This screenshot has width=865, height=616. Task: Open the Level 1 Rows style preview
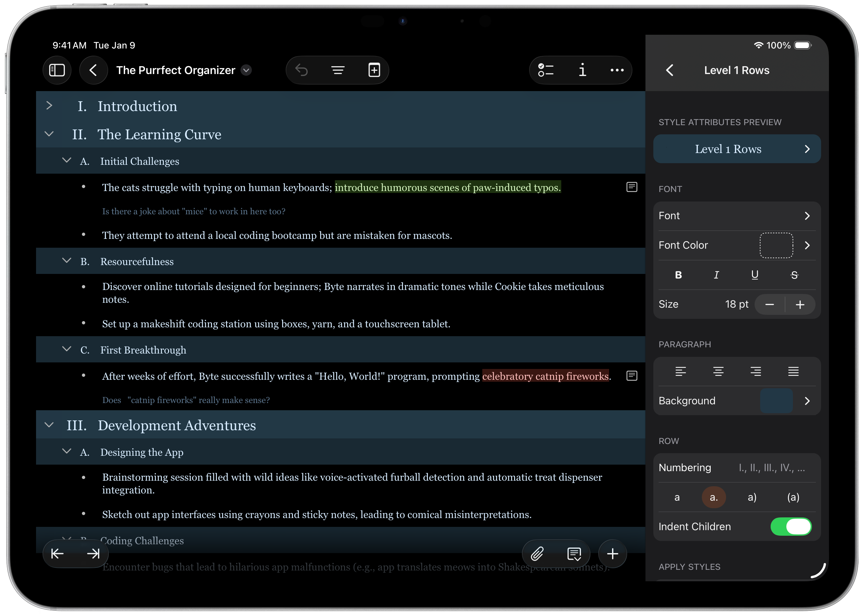(x=737, y=149)
